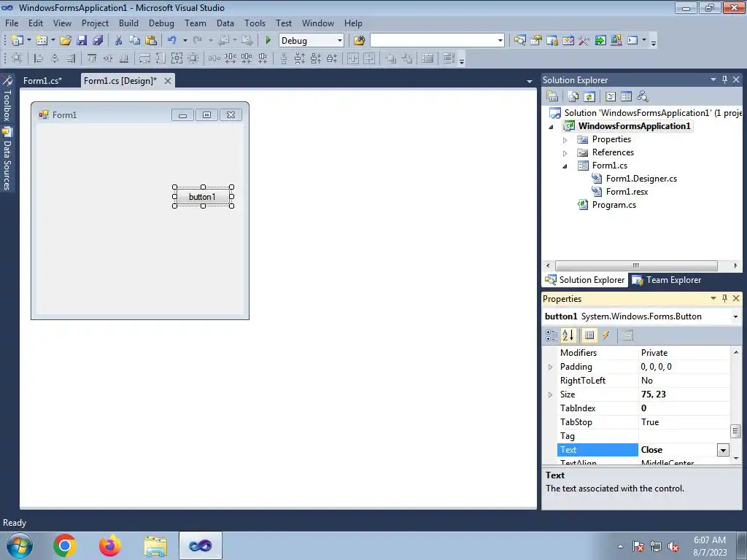Click Align to Grid layout icon
The width and height of the screenshot is (747, 560).
[18, 58]
